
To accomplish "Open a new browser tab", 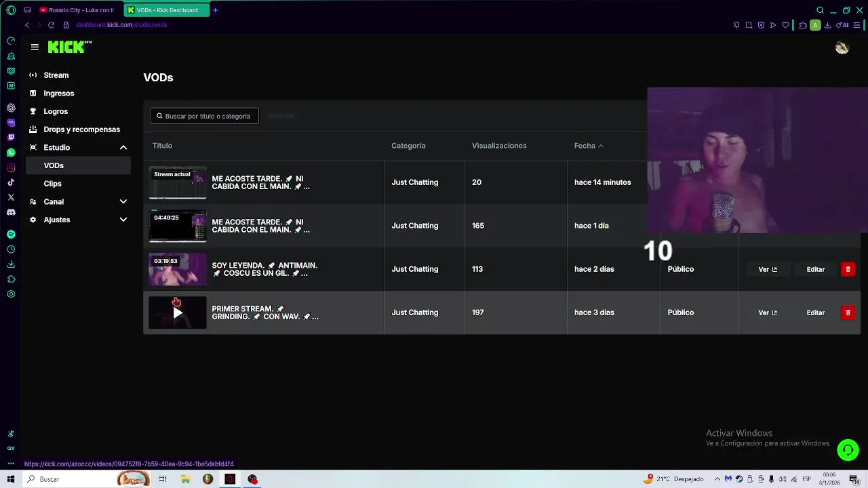I will [216, 10].
